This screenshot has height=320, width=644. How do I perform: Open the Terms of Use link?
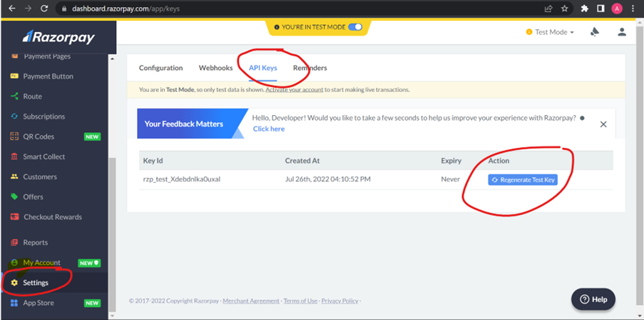(300, 301)
